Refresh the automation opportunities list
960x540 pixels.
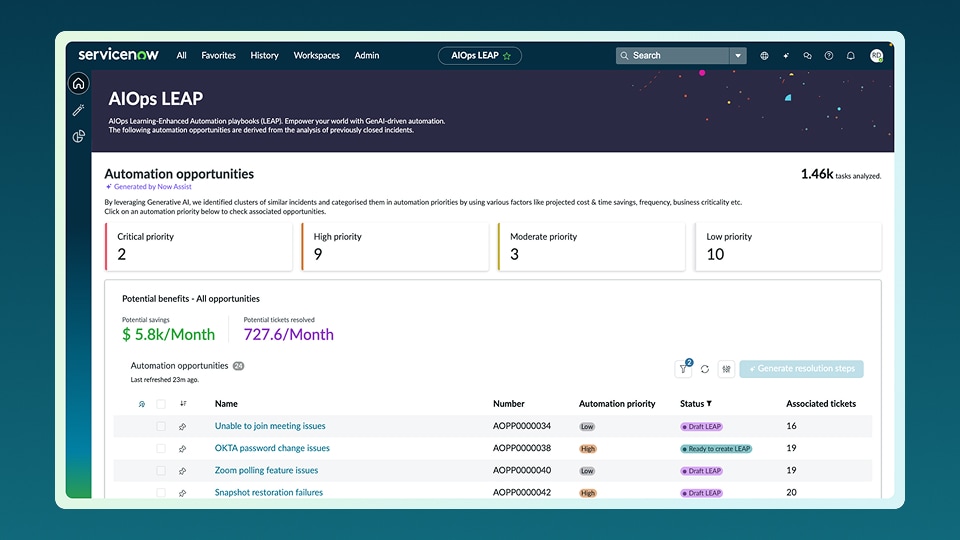(705, 369)
